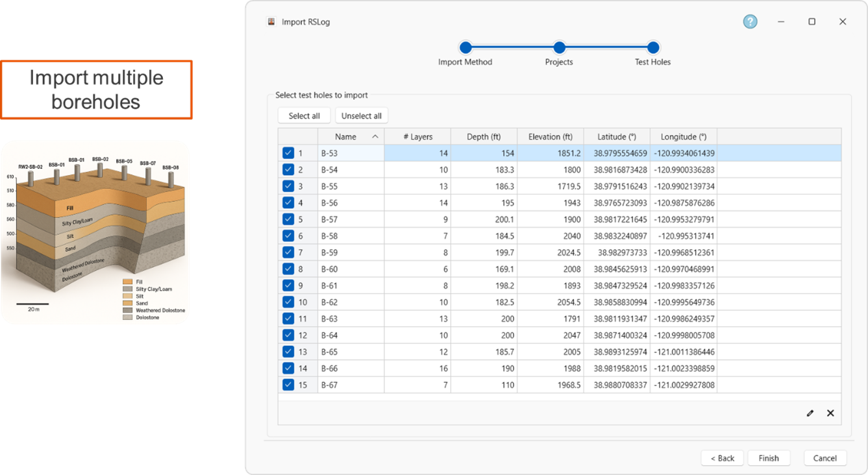Click the X remove icon below the table
Image resolution: width=868 pixels, height=475 pixels.
830,413
